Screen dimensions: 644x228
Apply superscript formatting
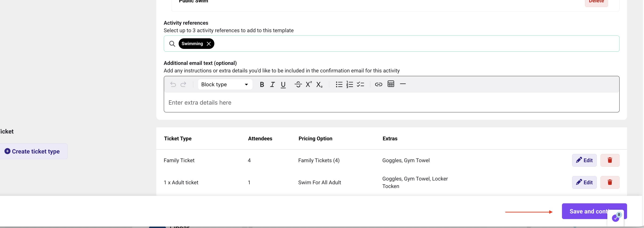(309, 84)
